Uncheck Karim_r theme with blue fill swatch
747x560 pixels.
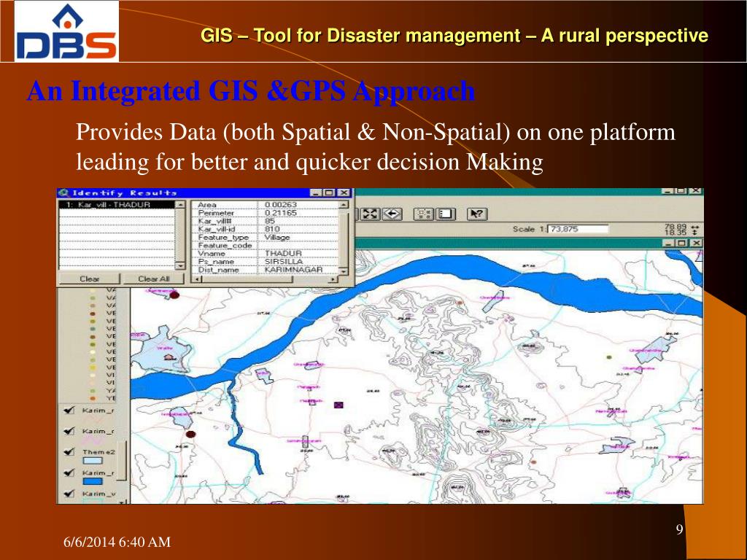69,472
